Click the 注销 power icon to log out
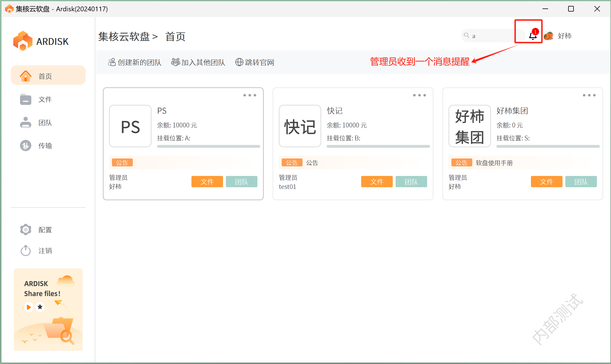Screen dimensions: 611x364 pos(26,250)
